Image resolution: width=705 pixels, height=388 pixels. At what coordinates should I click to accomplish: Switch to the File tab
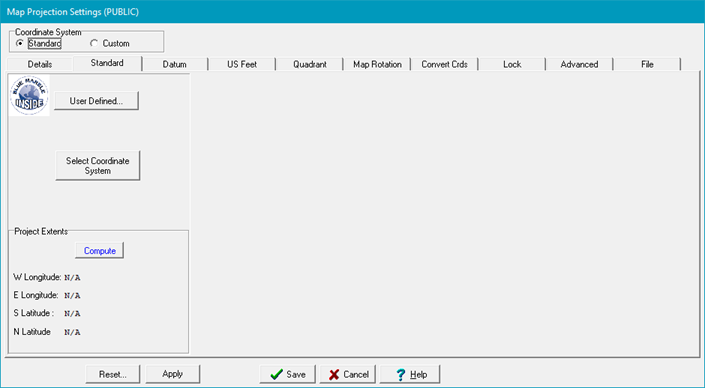tap(647, 64)
